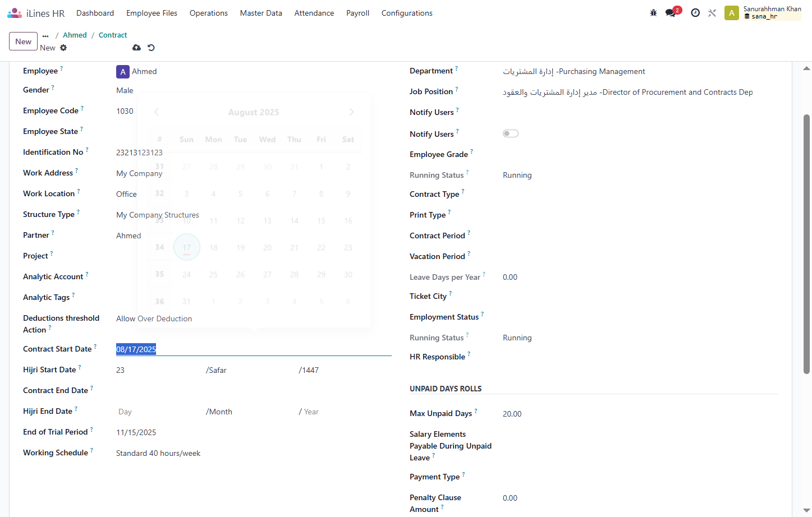Screen dimensions: 812x517
Task: Open the Master Data menu
Action: click(x=261, y=13)
